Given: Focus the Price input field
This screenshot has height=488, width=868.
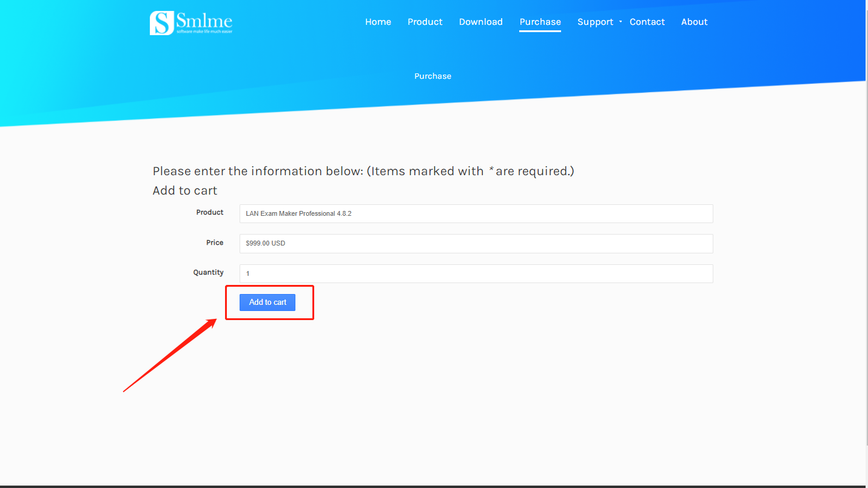Looking at the screenshot, I should pos(476,243).
